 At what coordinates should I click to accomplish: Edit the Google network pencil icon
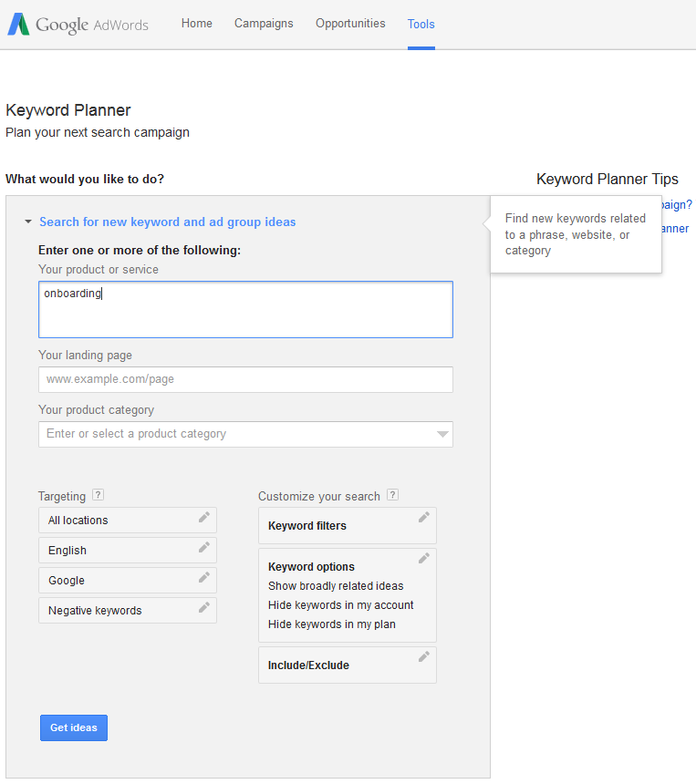click(204, 577)
